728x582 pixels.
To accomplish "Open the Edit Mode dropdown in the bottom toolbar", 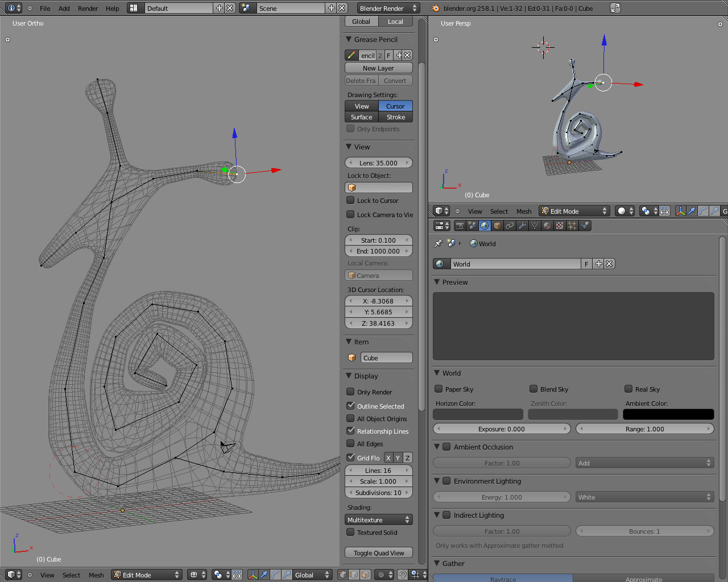I will pos(147,575).
